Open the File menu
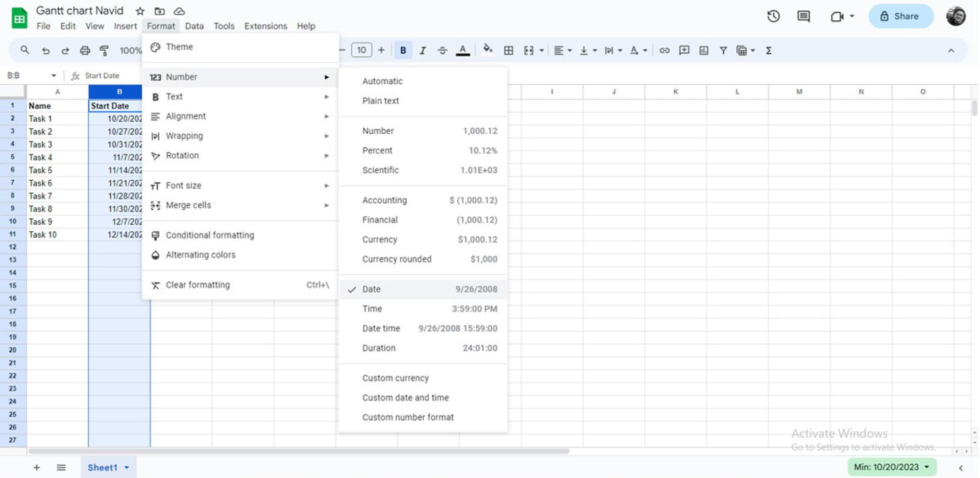 click(43, 26)
